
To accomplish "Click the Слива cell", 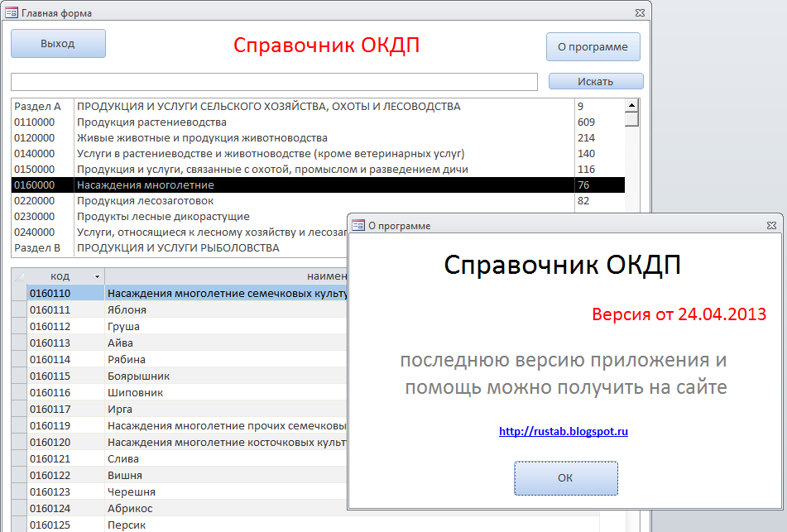I will (x=227, y=458).
